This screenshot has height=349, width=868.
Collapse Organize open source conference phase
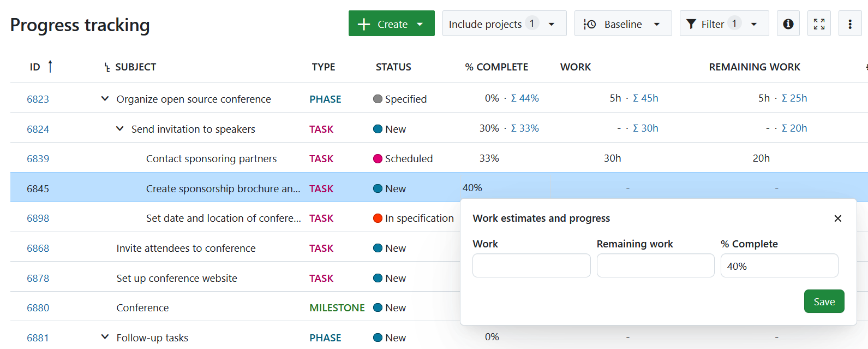[x=105, y=99]
